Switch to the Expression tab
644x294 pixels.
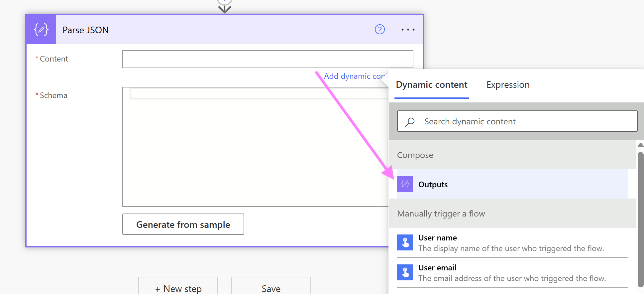point(508,85)
